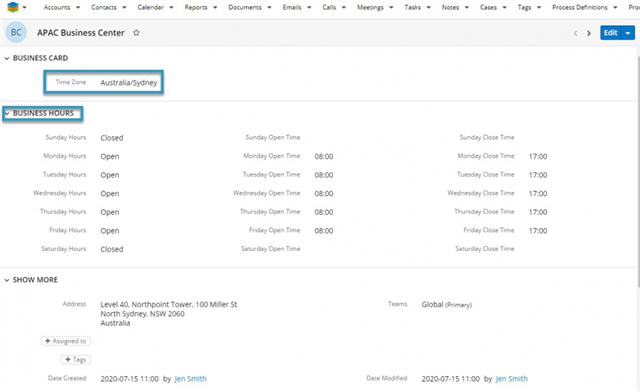Click the Sunday Hours Closed value

coord(112,138)
